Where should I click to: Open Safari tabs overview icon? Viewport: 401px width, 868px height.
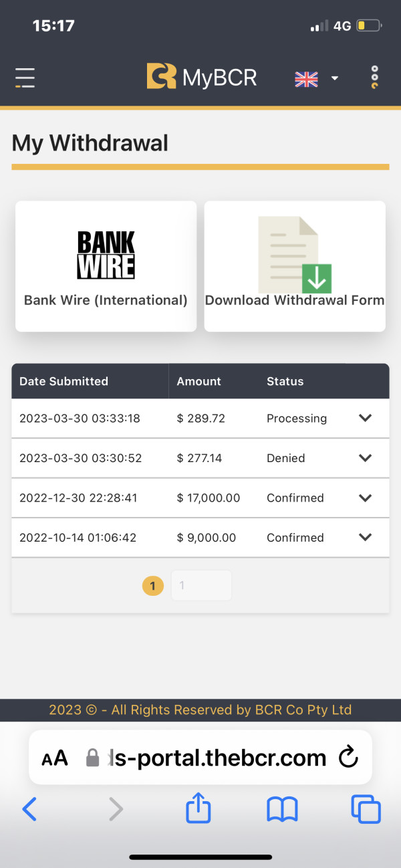(366, 810)
